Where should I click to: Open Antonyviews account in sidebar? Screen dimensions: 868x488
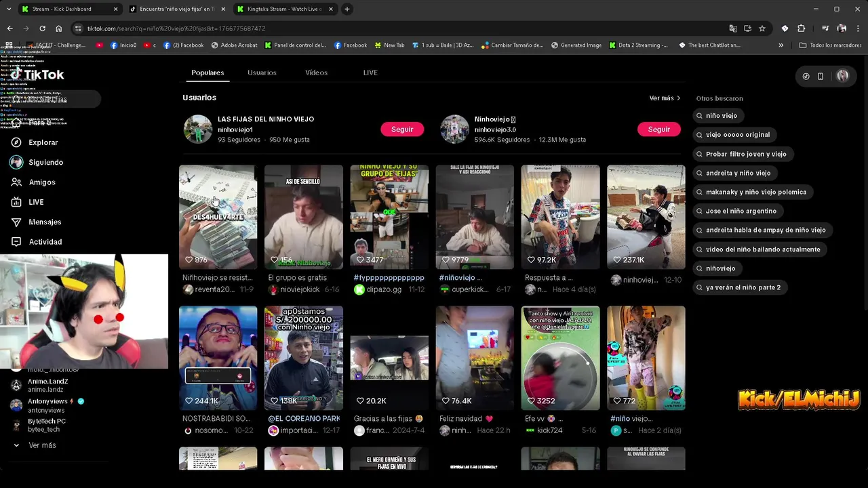pos(47,405)
